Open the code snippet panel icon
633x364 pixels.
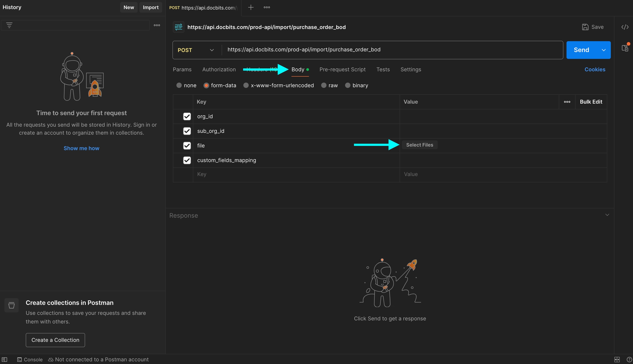[625, 27]
